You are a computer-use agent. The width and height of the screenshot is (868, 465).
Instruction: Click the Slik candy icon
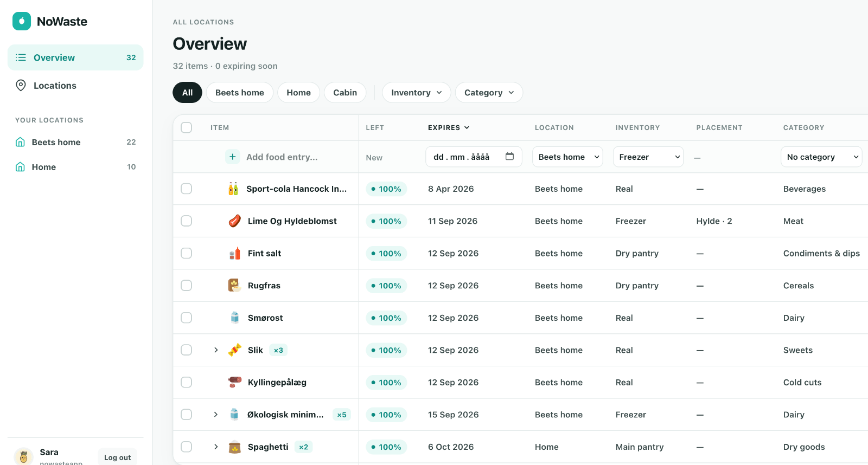[234, 350]
